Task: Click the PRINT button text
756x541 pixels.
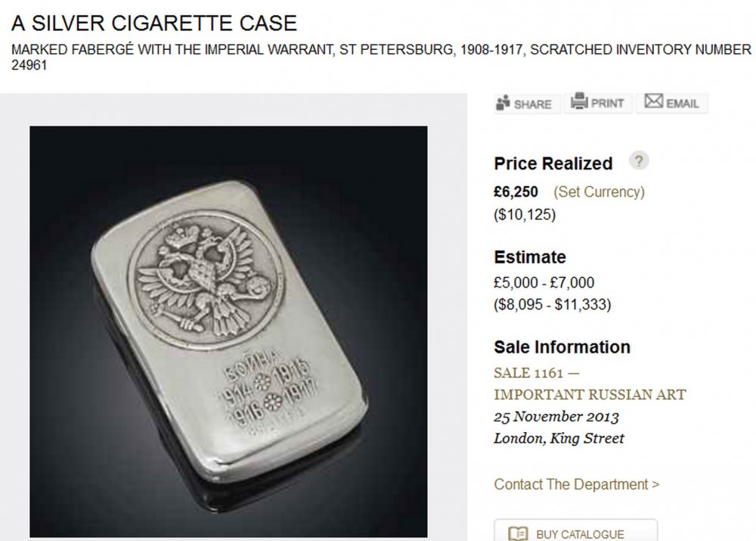Action: pyautogui.click(x=607, y=104)
